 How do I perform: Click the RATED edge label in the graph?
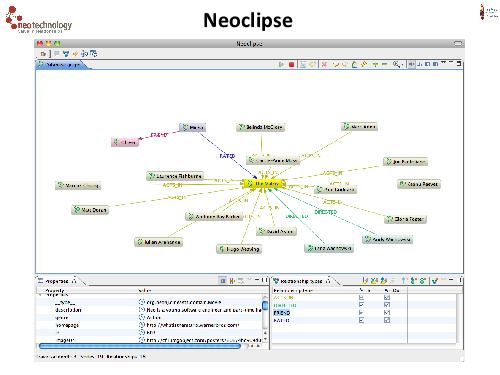(227, 156)
